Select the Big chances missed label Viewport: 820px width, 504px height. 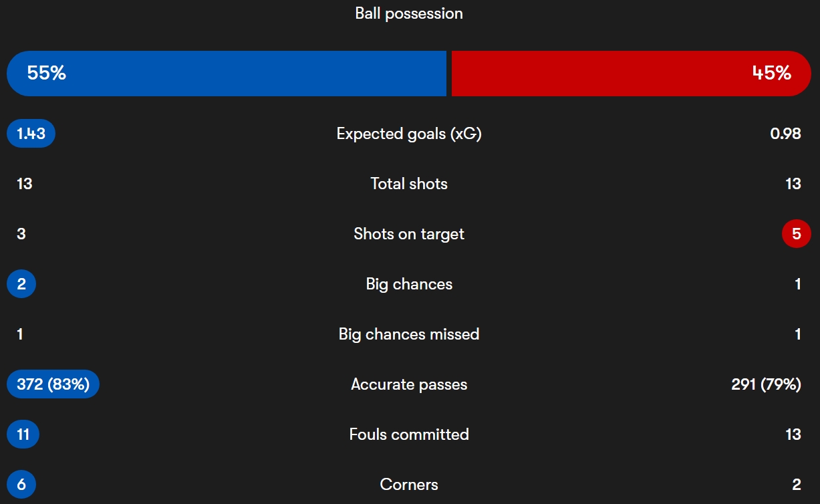[x=409, y=334]
